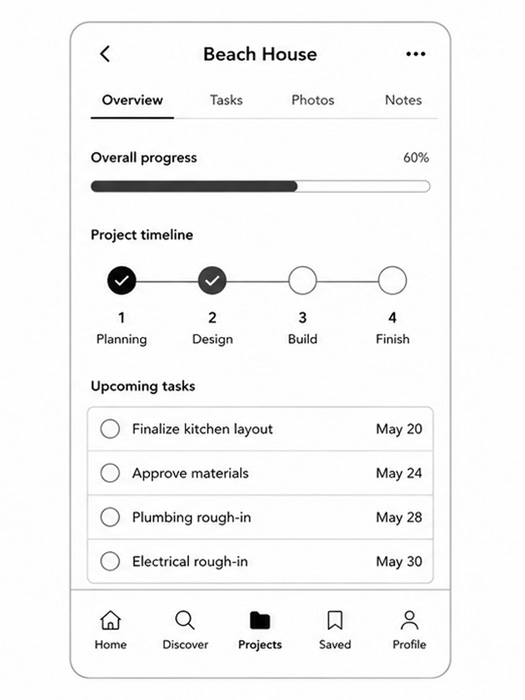The width and height of the screenshot is (525, 700).
Task: Select the Overview tab
Action: (132, 100)
